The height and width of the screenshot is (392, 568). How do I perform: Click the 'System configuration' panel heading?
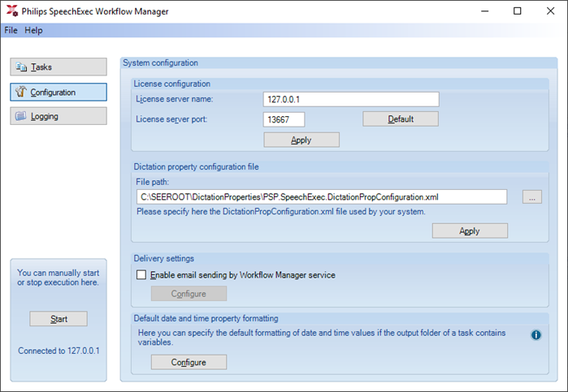tap(160, 63)
